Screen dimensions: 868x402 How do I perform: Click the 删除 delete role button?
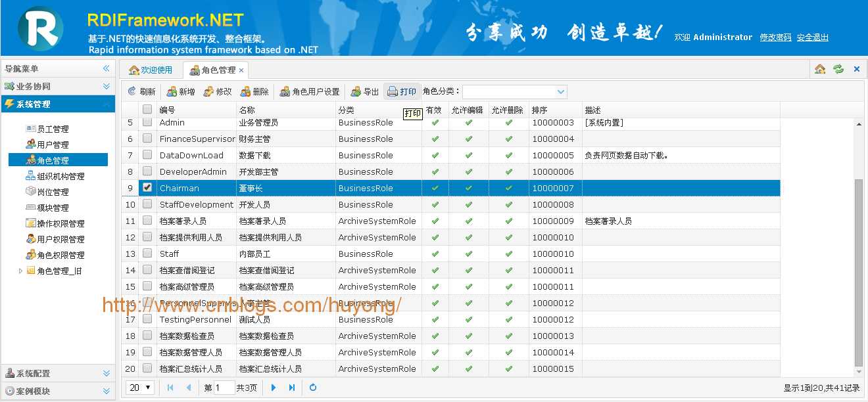254,92
